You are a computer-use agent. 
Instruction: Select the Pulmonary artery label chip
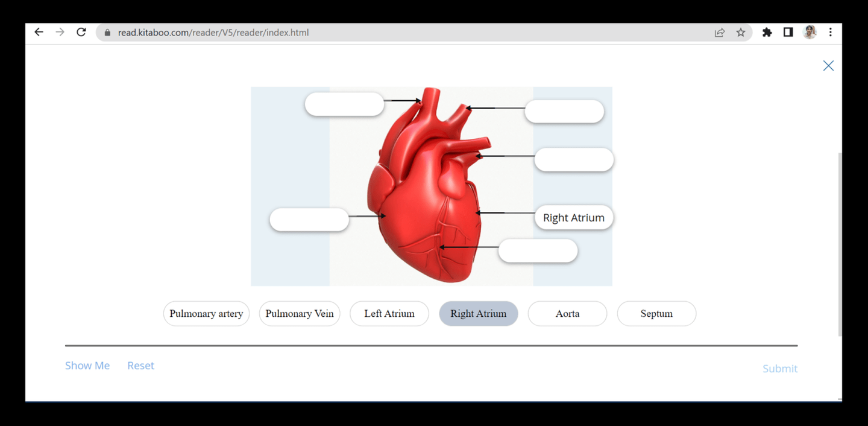pos(206,314)
